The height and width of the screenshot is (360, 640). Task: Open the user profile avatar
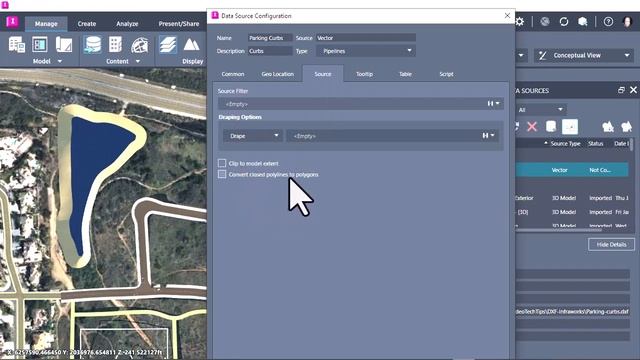coord(627,22)
